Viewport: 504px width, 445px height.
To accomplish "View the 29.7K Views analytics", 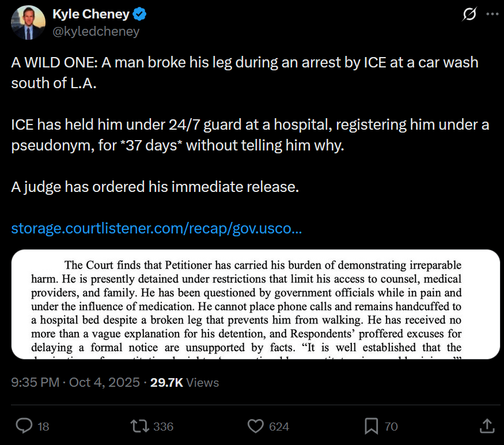I will point(184,382).
